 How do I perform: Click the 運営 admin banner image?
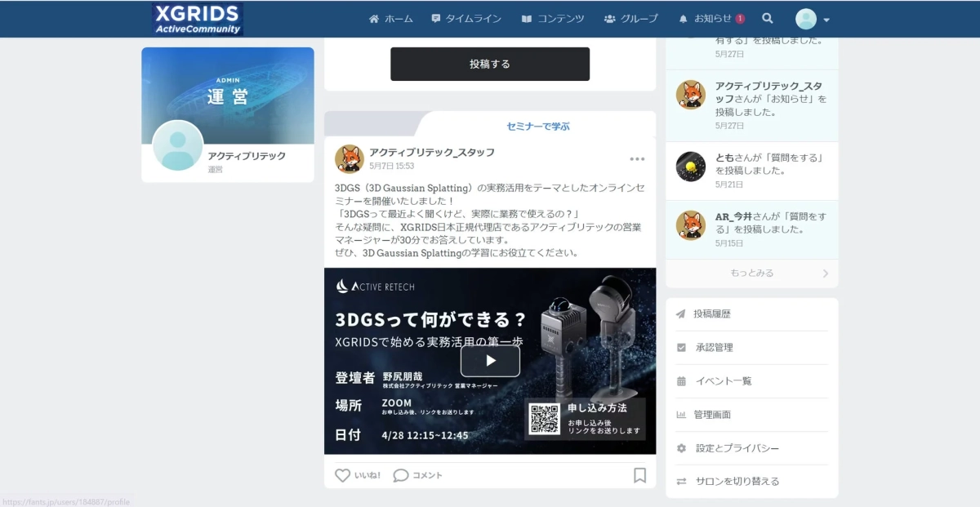click(x=228, y=96)
